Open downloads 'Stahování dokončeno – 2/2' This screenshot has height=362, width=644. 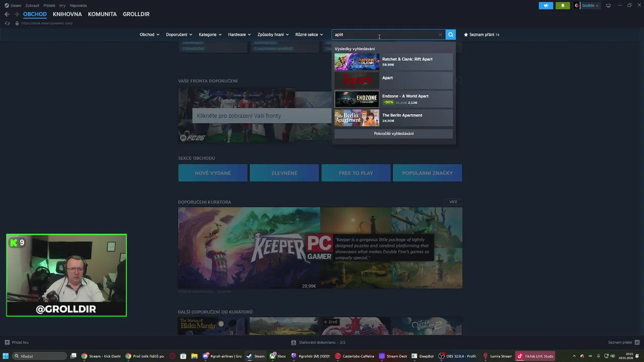[x=318, y=342]
